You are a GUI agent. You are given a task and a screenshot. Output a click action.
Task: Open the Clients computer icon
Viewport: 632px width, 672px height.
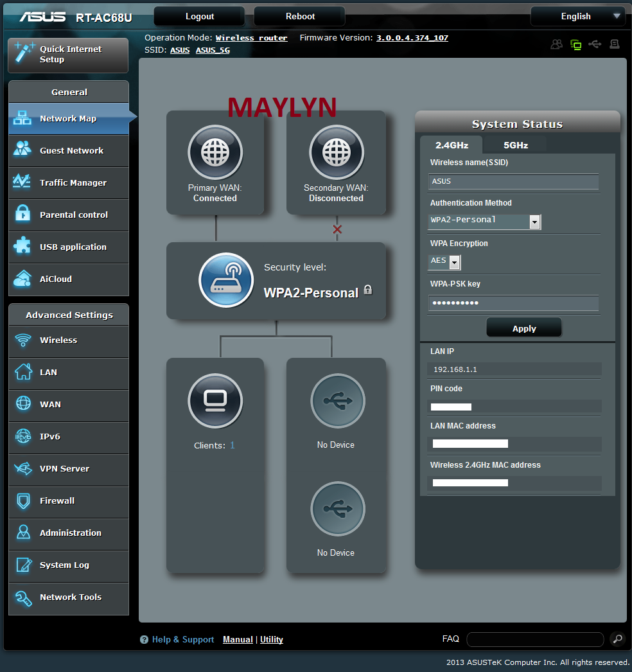tap(215, 401)
